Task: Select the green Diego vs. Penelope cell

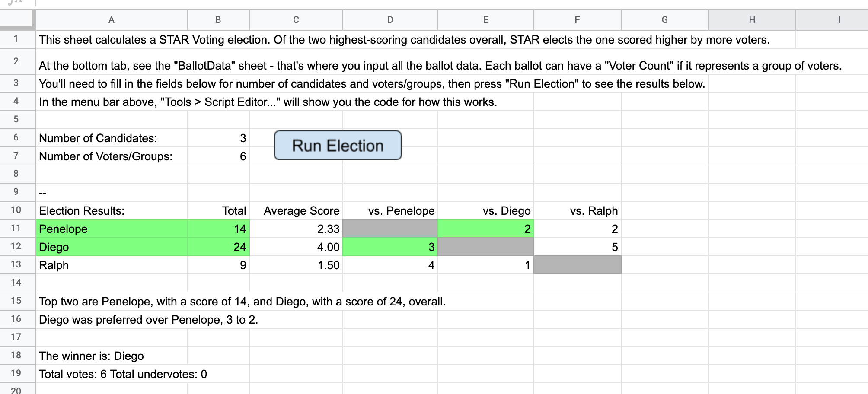Action: [390, 247]
